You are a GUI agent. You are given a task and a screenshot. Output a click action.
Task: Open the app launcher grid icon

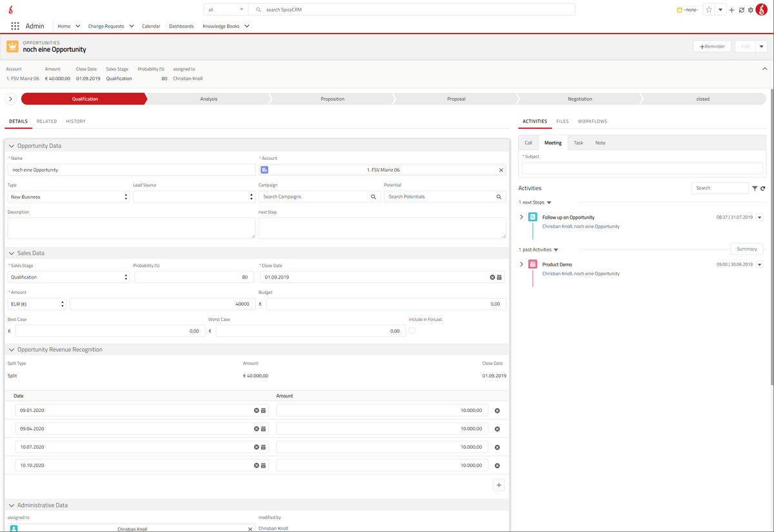click(x=15, y=26)
